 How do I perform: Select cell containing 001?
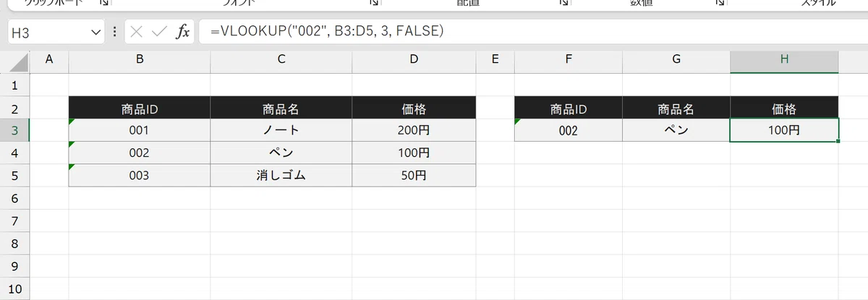click(x=140, y=131)
